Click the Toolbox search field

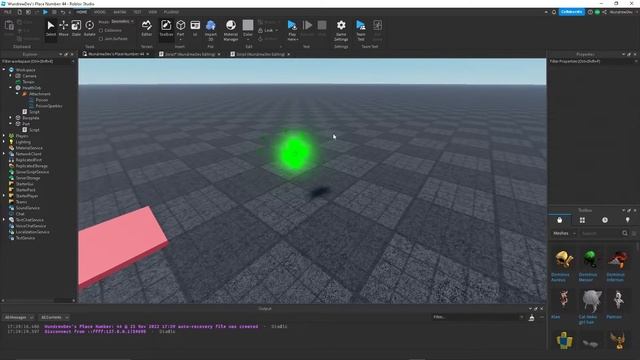(600, 233)
